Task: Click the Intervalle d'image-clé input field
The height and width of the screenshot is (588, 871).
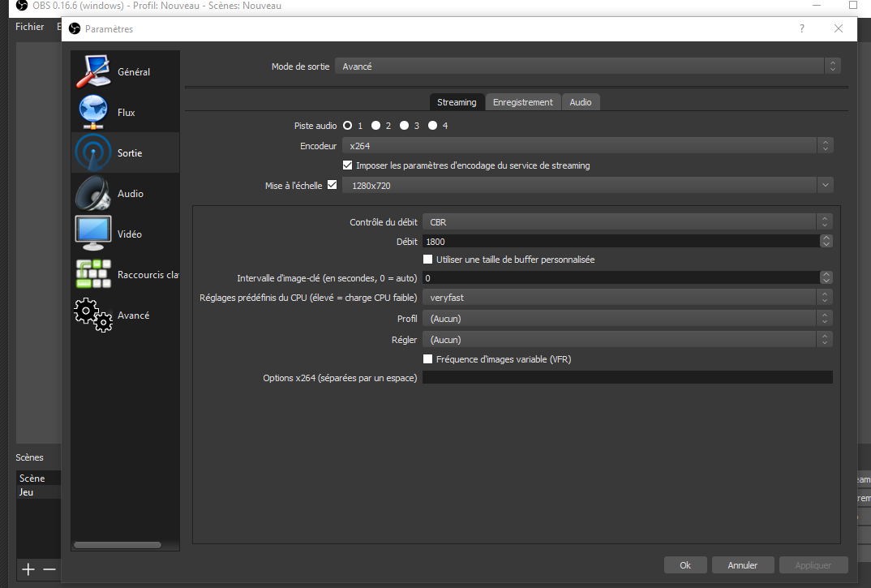Action: [620, 277]
